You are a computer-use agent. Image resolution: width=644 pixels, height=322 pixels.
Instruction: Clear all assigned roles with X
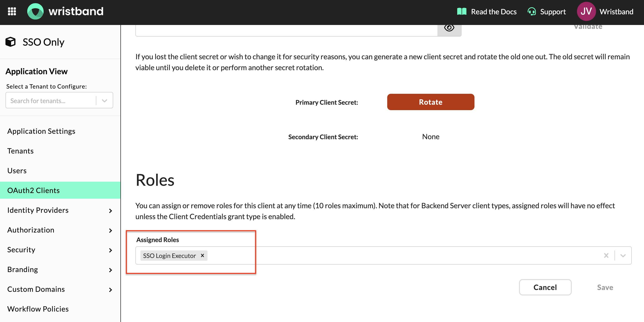[x=606, y=255]
